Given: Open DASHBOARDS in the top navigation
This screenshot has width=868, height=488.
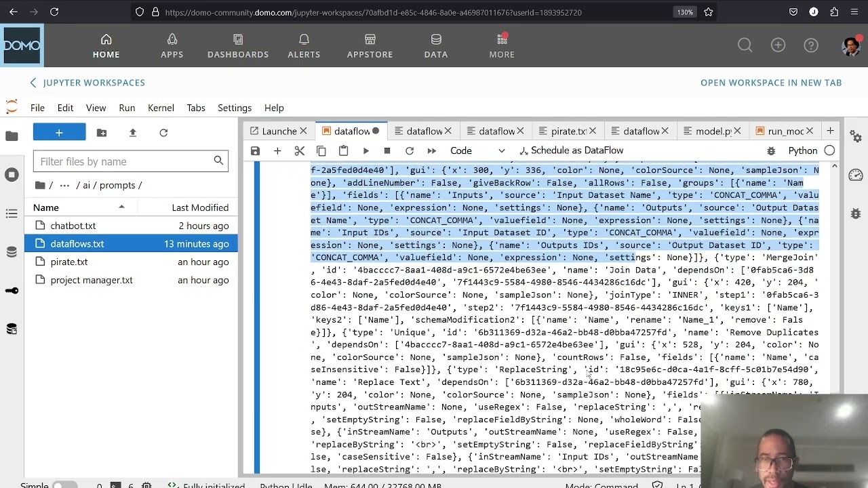Looking at the screenshot, I should pos(238,45).
